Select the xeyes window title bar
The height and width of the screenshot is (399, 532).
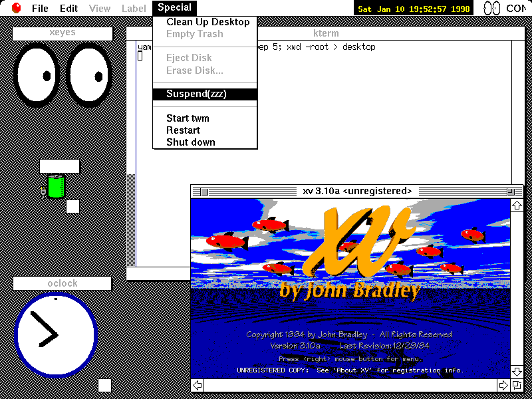pyautogui.click(x=63, y=34)
